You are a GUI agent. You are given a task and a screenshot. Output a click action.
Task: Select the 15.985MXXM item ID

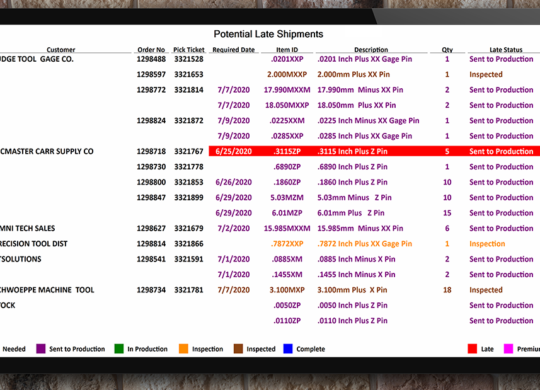287,228
